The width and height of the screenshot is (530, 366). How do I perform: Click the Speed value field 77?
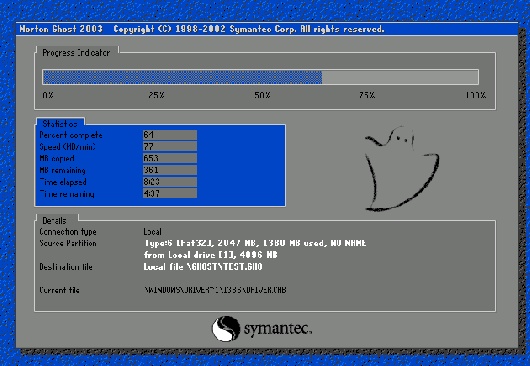point(170,147)
